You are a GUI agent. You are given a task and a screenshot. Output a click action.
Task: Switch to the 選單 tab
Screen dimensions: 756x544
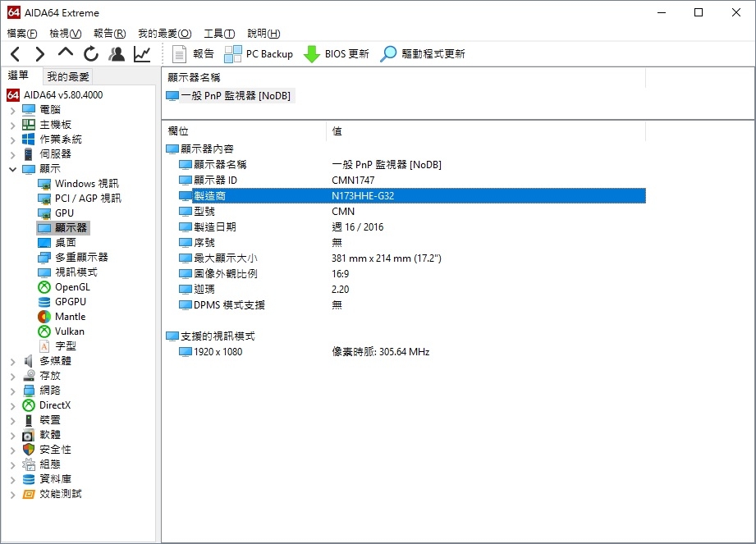click(x=18, y=75)
